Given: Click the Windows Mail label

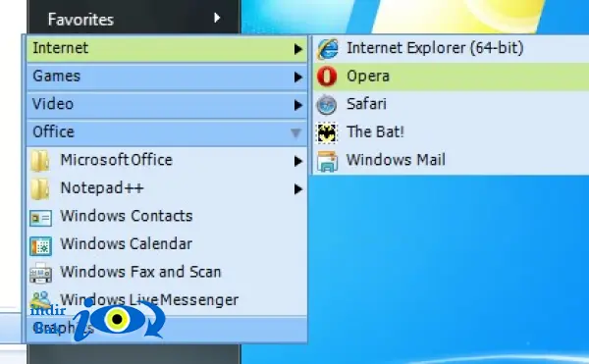Looking at the screenshot, I should point(396,160).
